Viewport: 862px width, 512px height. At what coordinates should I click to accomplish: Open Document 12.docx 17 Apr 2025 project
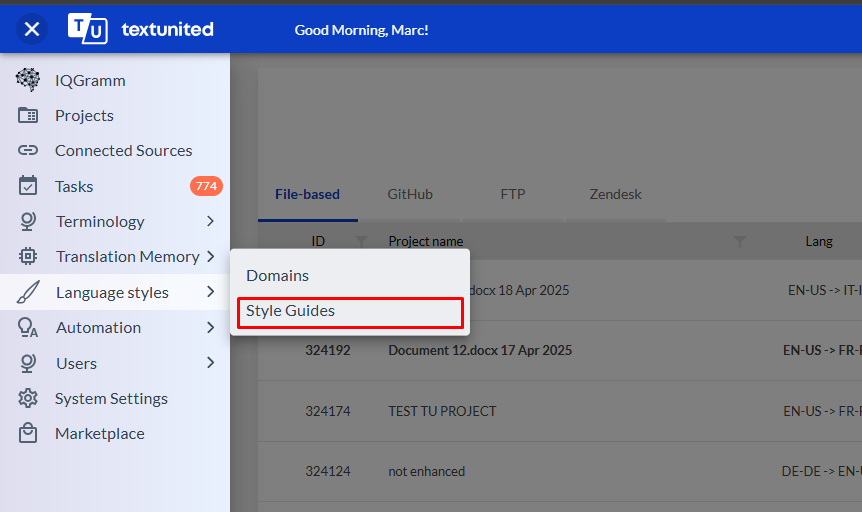coord(480,350)
